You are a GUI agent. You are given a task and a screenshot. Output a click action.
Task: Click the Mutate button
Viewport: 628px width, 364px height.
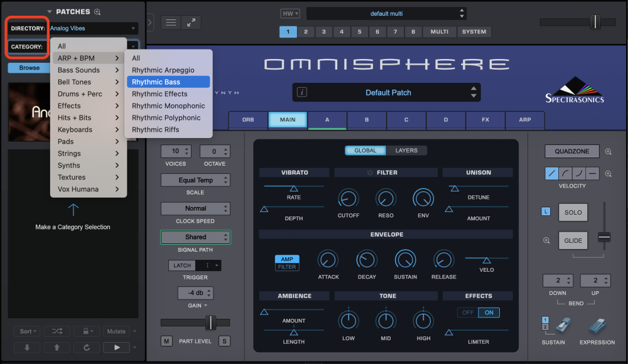point(116,331)
